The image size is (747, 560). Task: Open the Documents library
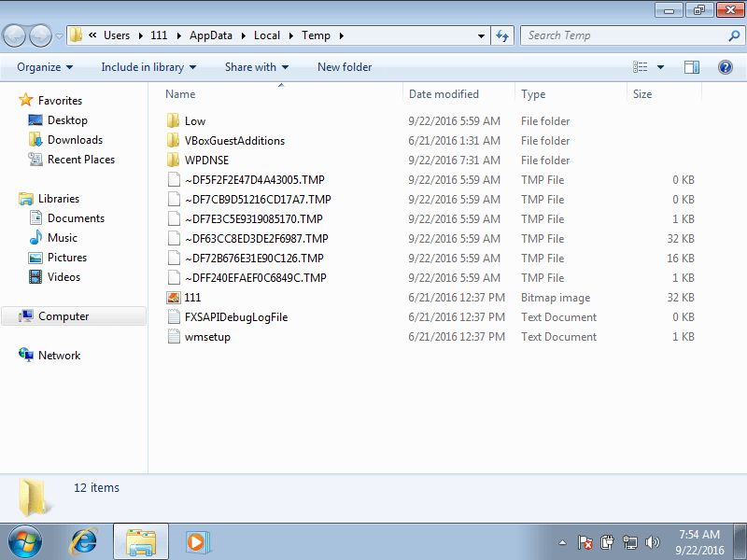coord(76,218)
